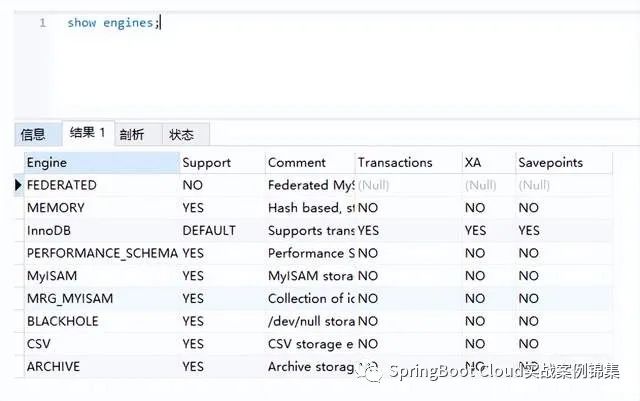Click the Support column header
The image size is (640, 401).
tap(222, 162)
